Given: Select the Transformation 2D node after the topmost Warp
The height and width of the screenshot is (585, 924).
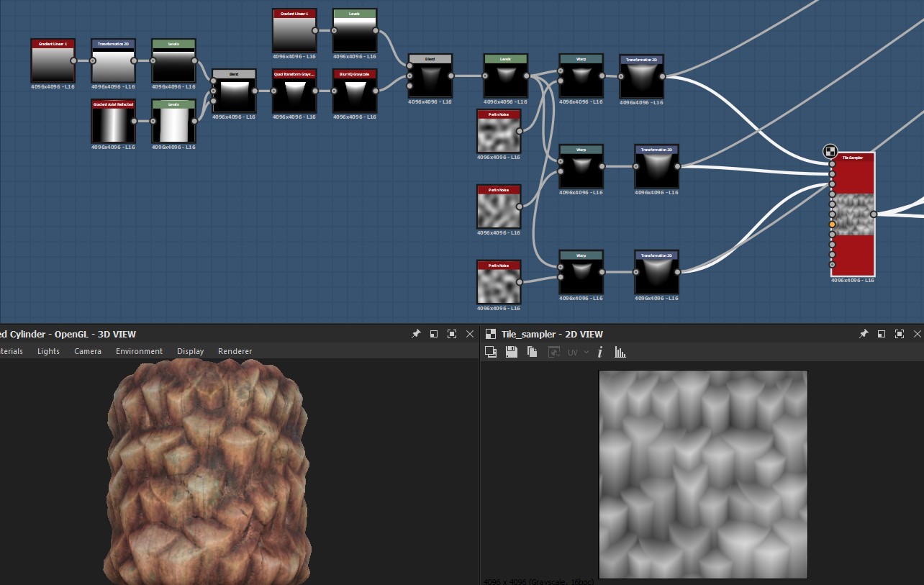Looking at the screenshot, I should (642, 76).
